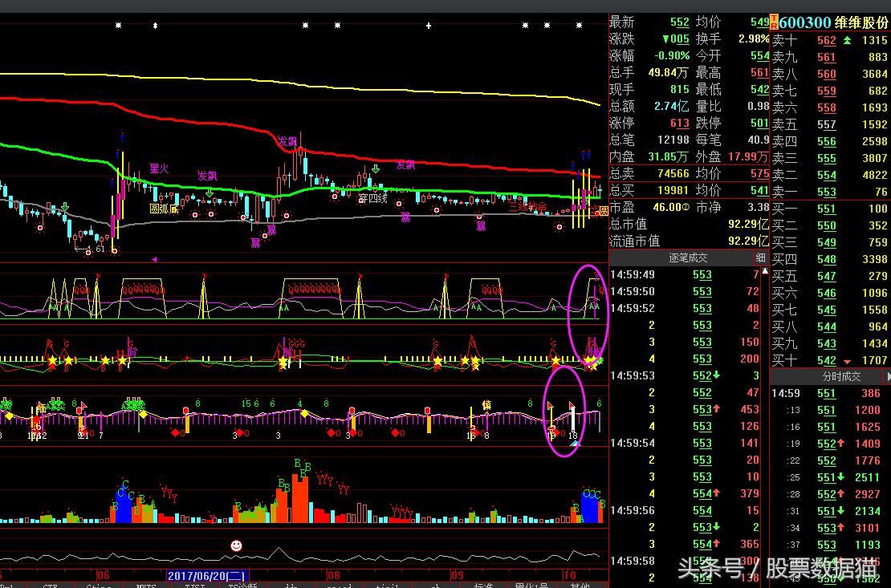
Task: Click the 09 month marker on time axis
Action: (457, 575)
